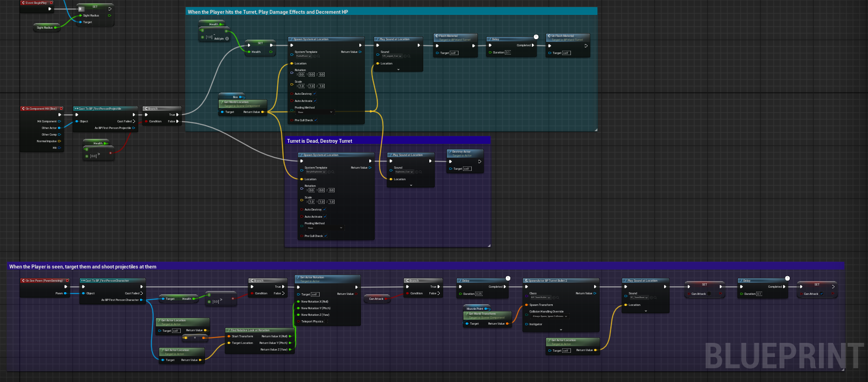
Task: Click the Sight Radius variable getter pin
Action: click(x=56, y=28)
